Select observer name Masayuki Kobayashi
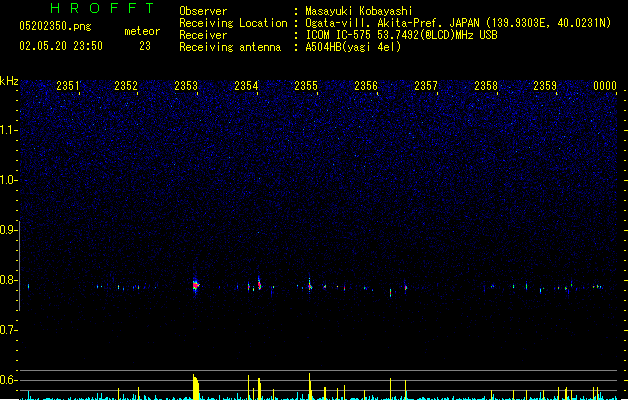The width and height of the screenshot is (629, 400). pyautogui.click(x=359, y=11)
